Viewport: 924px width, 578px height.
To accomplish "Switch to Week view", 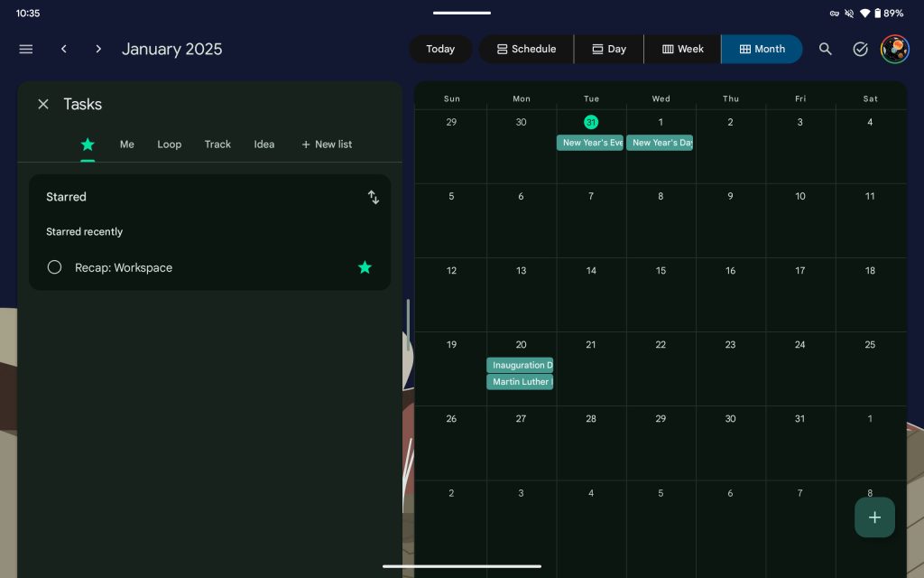I will (682, 49).
